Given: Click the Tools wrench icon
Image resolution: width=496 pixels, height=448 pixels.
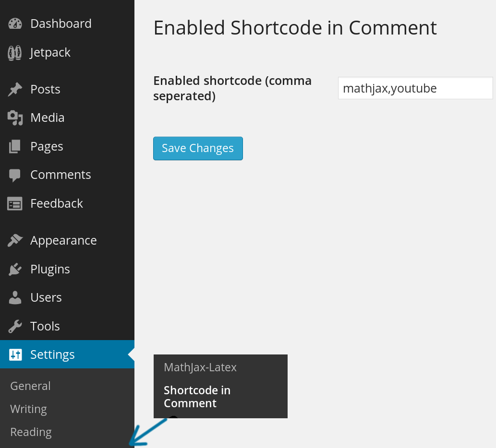Looking at the screenshot, I should [x=15, y=326].
